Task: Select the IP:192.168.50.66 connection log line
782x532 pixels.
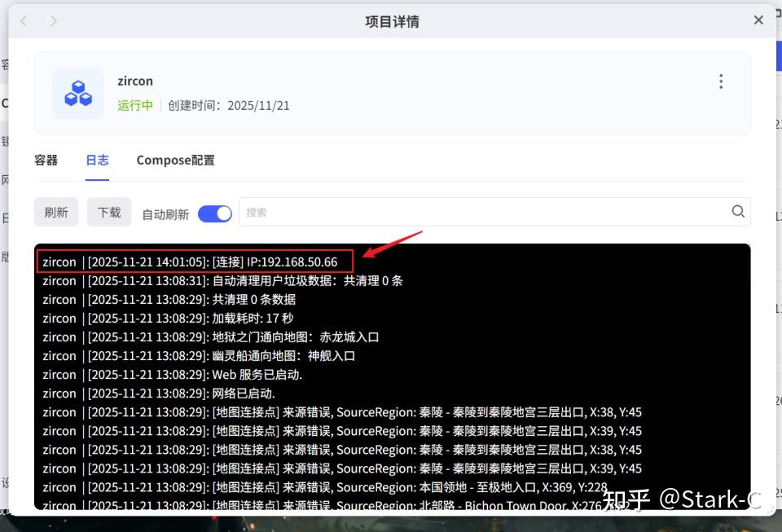Action: coord(195,262)
